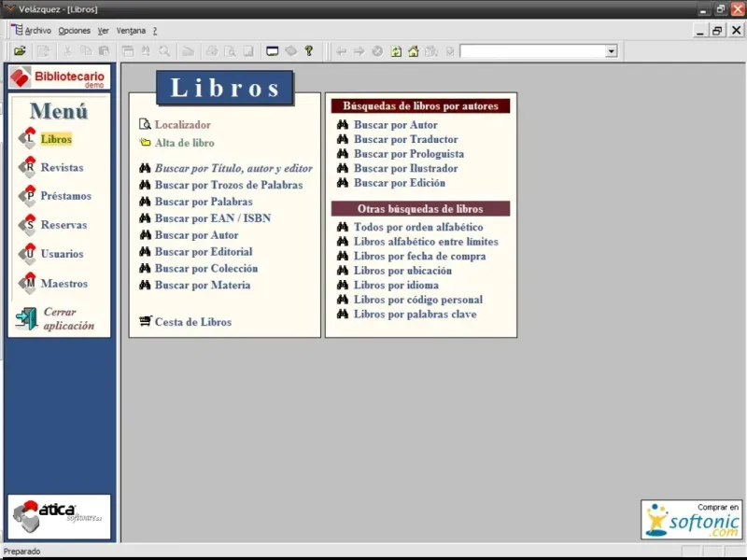This screenshot has height=560, width=747.
Task: Open Cesta de Libros link
Action: (x=193, y=322)
